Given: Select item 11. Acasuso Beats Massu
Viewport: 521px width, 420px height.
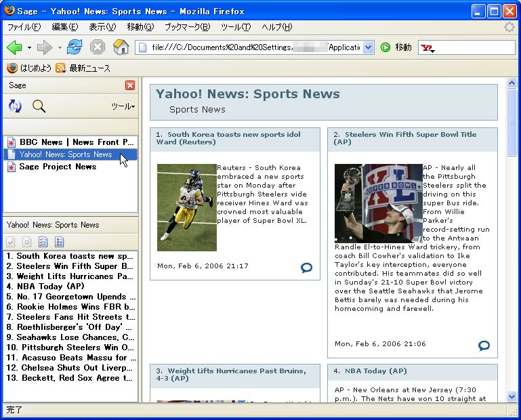Looking at the screenshot, I should tap(70, 358).
